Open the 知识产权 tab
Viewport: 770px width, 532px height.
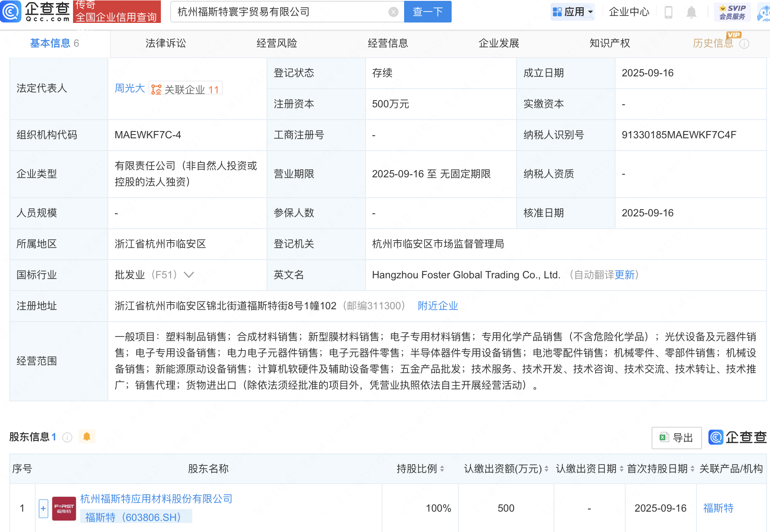pyautogui.click(x=610, y=43)
